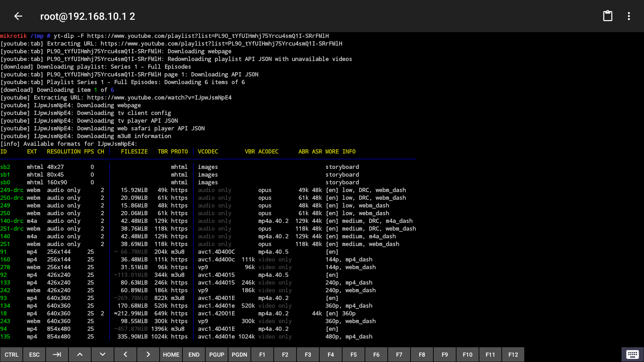Click the YouTube playlist URL in command line

coord(208,36)
